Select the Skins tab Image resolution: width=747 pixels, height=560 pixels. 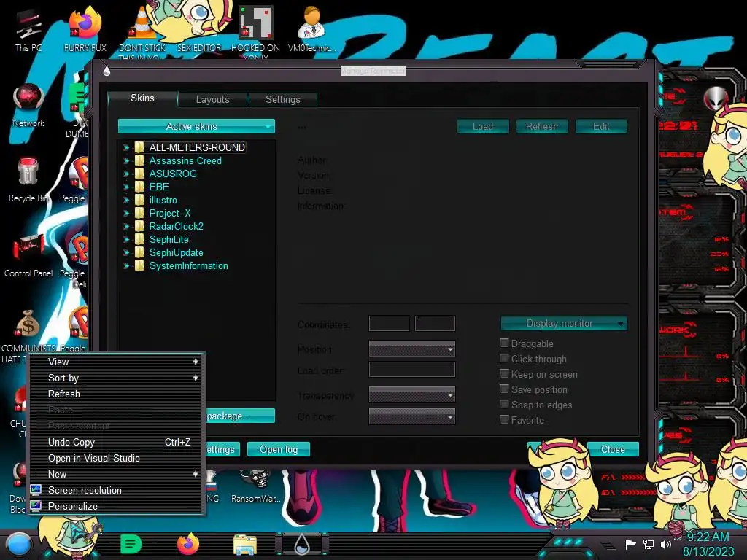click(142, 98)
